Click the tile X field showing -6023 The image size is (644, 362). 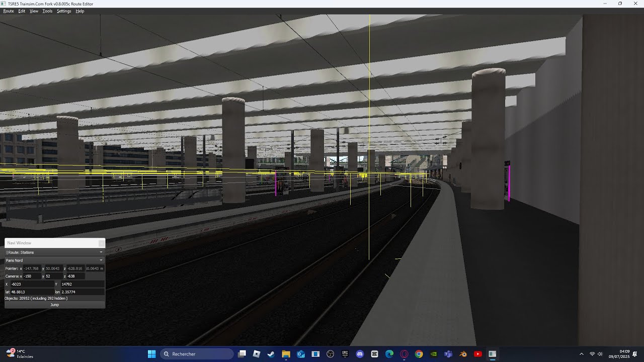point(32,284)
